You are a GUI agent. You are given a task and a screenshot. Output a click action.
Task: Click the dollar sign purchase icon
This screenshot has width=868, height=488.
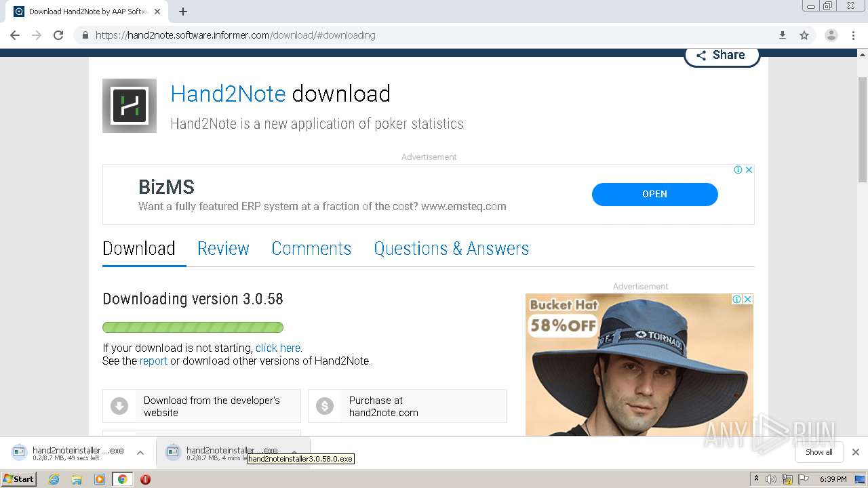pyautogui.click(x=325, y=406)
